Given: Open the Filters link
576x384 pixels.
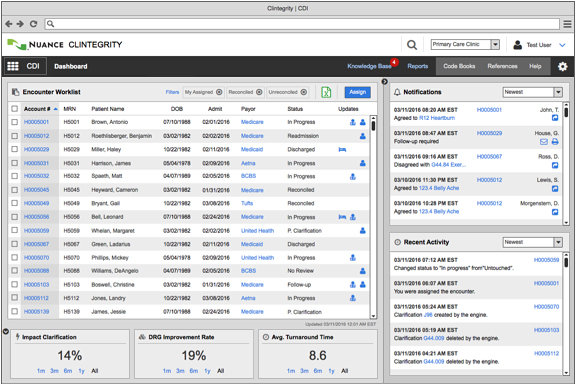Looking at the screenshot, I should (172, 92).
